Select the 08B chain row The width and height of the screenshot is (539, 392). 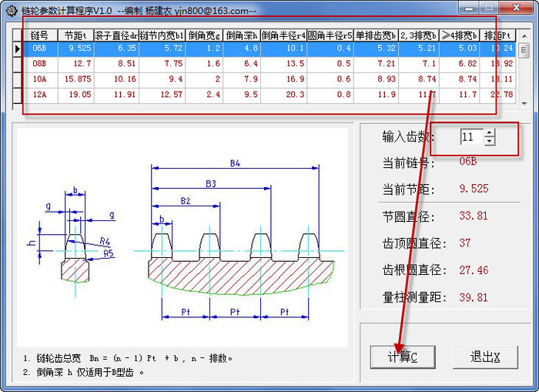pyautogui.click(x=39, y=64)
